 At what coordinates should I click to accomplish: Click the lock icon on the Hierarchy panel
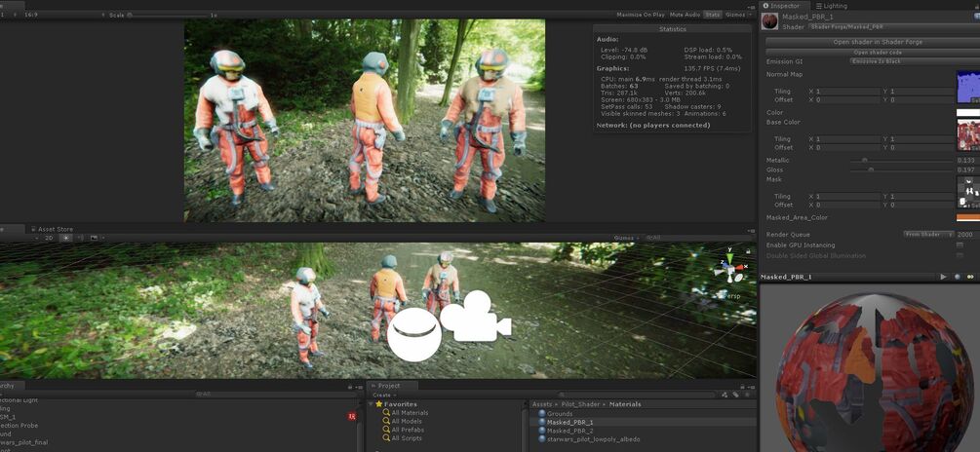pyautogui.click(x=350, y=387)
